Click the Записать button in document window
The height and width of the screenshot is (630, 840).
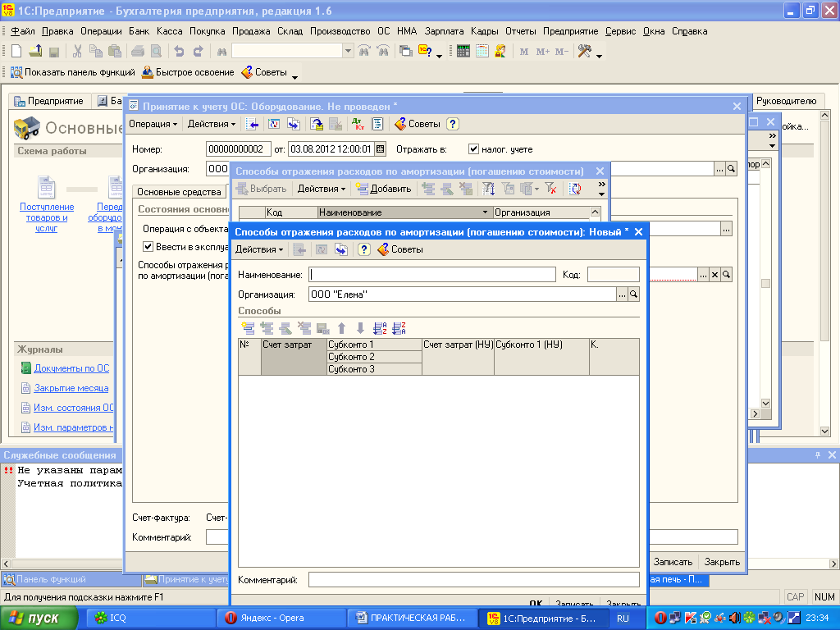click(x=673, y=562)
